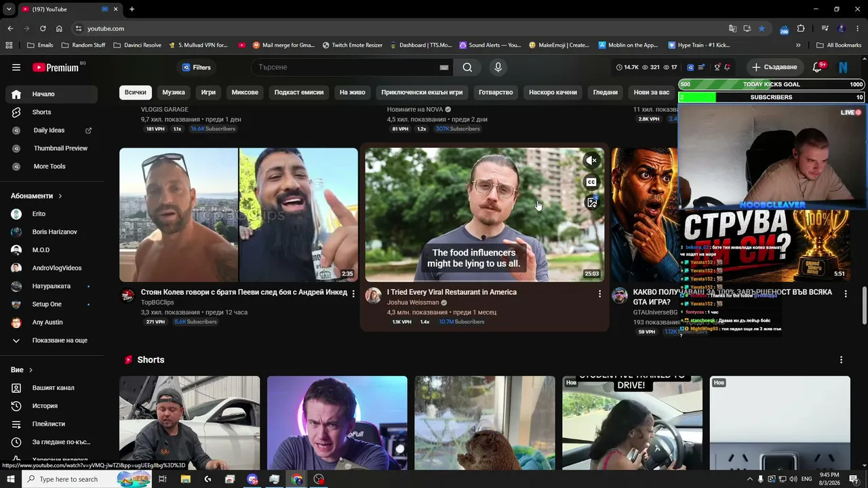Open Joshua Weissman channel avatar
Viewport: 868px width, 488px height.
pos(374,295)
